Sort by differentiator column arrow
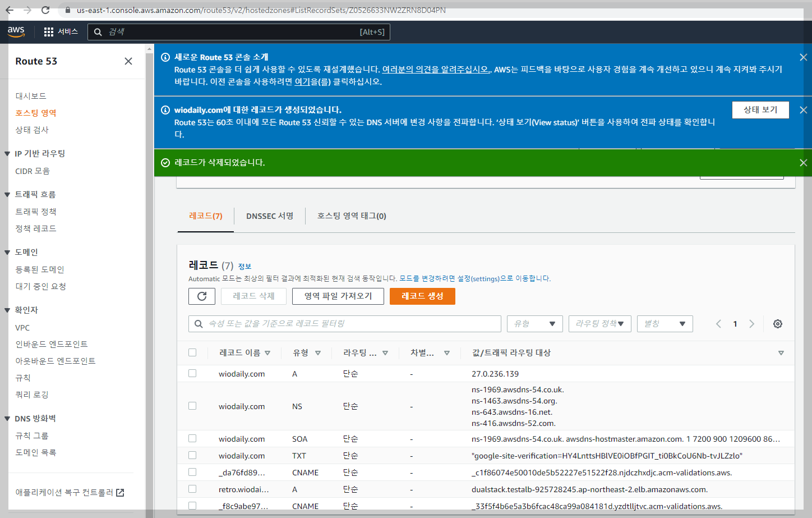812x518 pixels. (447, 353)
